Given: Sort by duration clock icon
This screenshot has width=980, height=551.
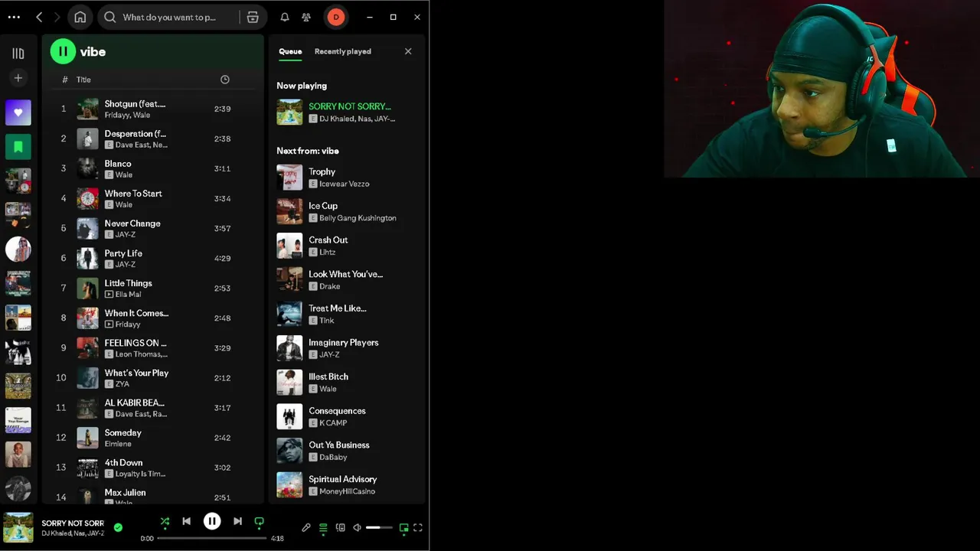Looking at the screenshot, I should click(x=225, y=80).
